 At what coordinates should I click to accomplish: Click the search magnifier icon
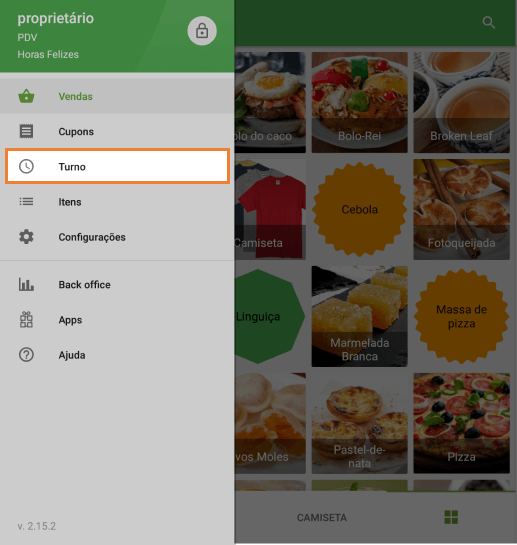click(x=488, y=23)
